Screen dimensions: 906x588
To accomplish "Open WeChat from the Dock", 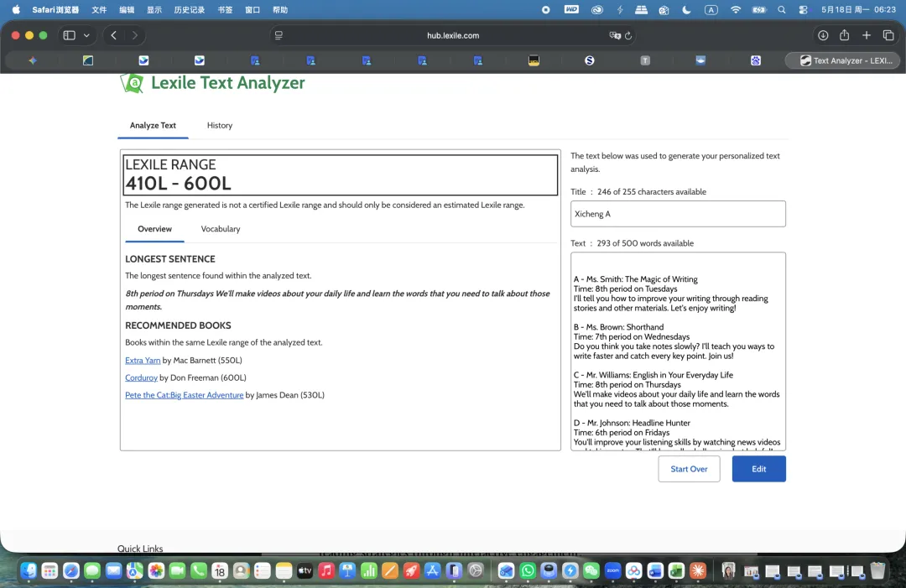I will pos(591,570).
